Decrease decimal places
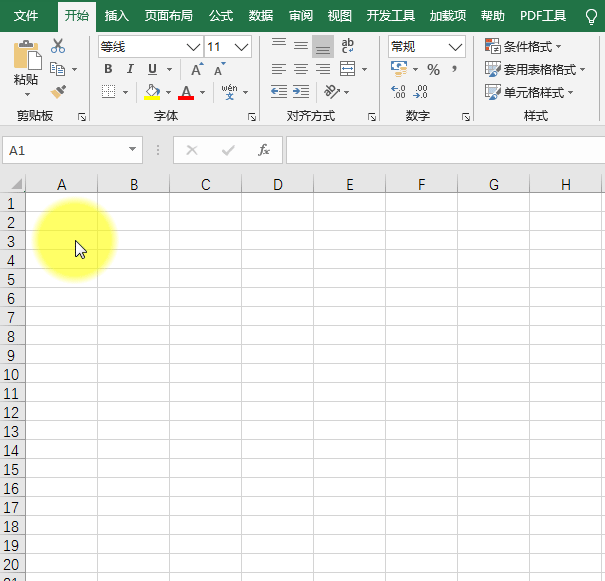The image size is (605, 581). coord(420,92)
